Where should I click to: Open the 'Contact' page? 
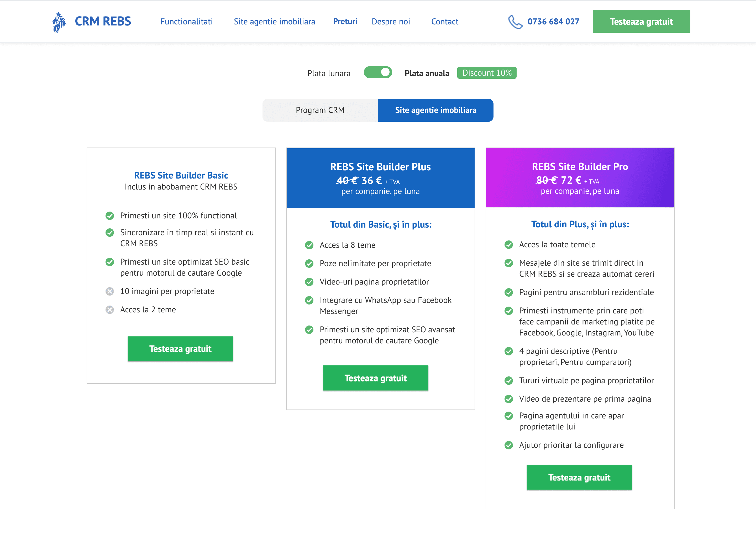(x=445, y=21)
